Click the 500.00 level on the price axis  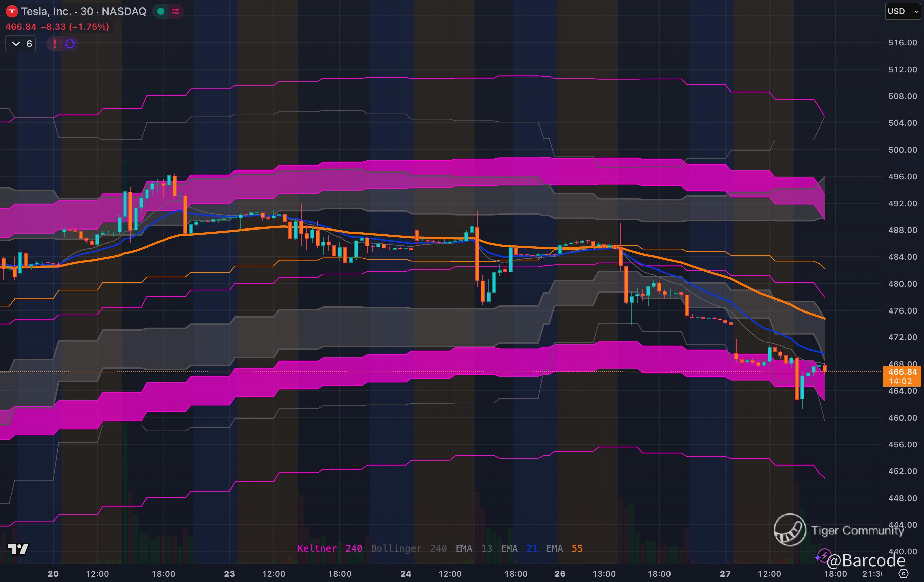[x=902, y=150]
